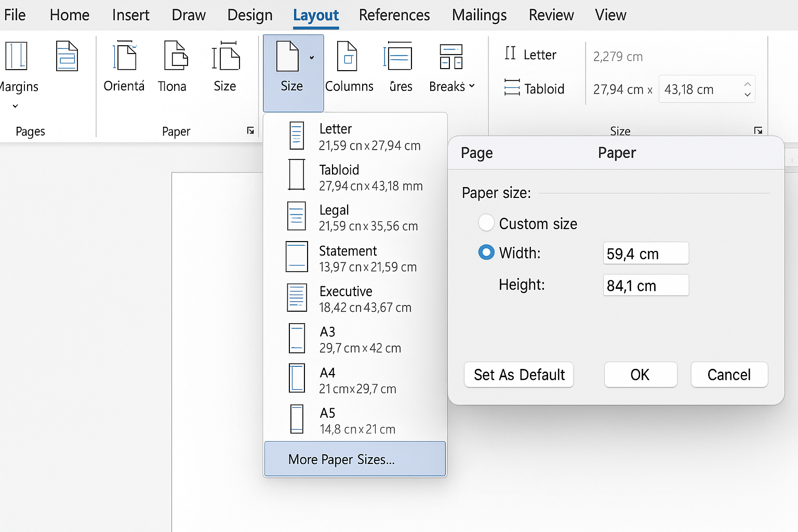The width and height of the screenshot is (798, 532).
Task: Choose Executive paper icon in list
Action: 297,298
